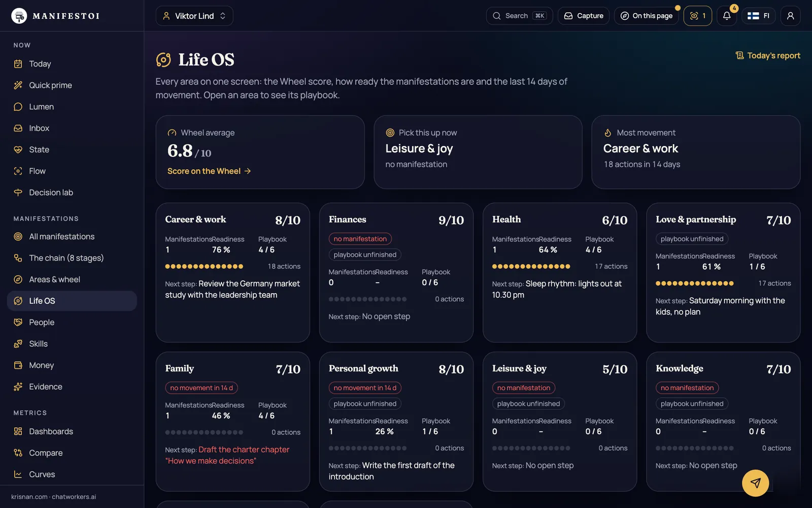
Task: Click the Manifestoi logo icon
Action: [x=19, y=16]
